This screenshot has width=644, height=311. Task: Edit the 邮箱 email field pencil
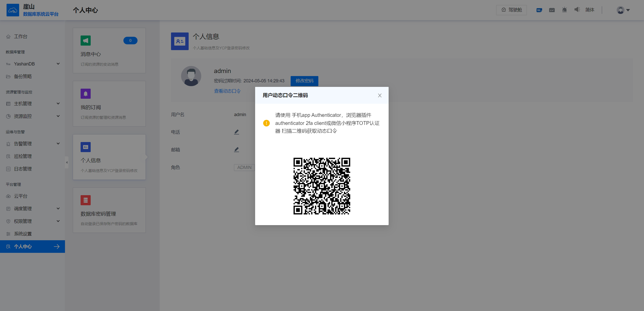(236, 149)
